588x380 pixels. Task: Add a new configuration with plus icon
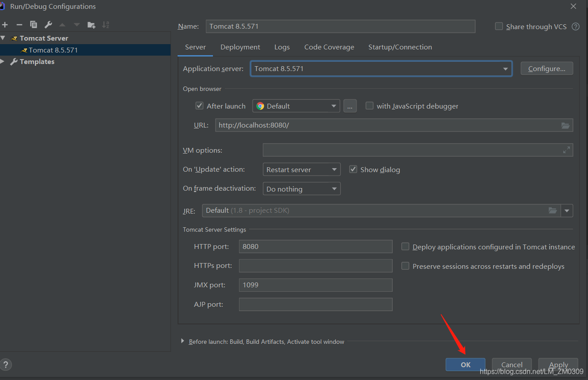5,25
